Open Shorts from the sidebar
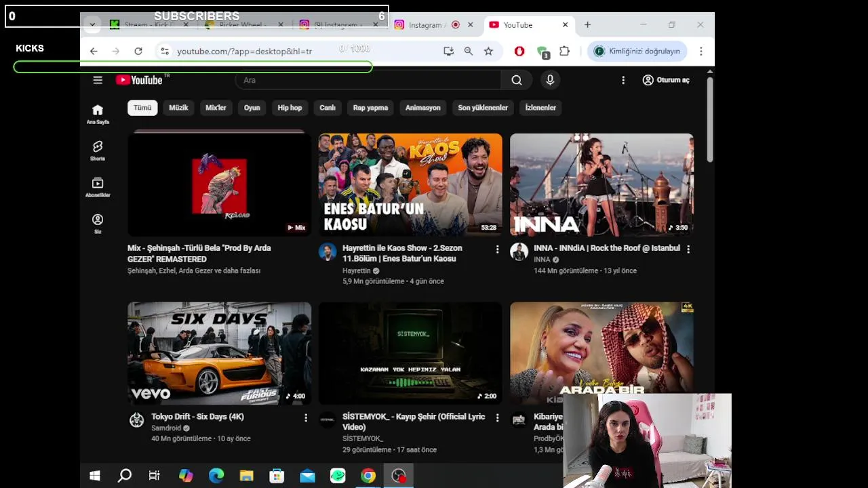 click(x=98, y=150)
